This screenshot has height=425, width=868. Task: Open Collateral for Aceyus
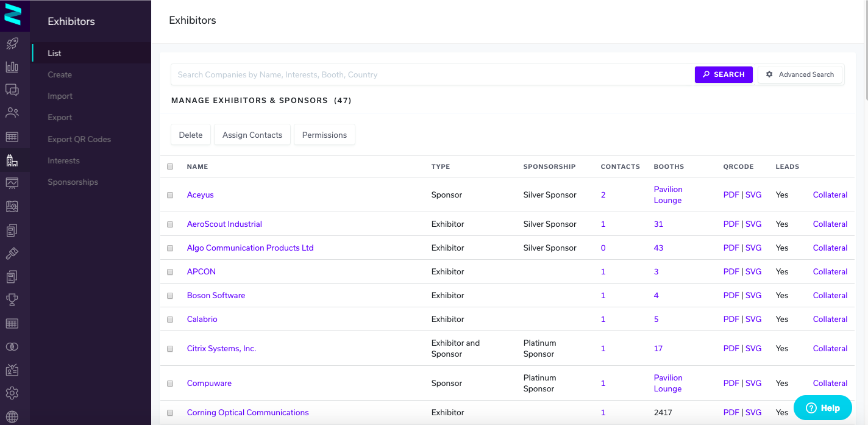click(x=830, y=195)
